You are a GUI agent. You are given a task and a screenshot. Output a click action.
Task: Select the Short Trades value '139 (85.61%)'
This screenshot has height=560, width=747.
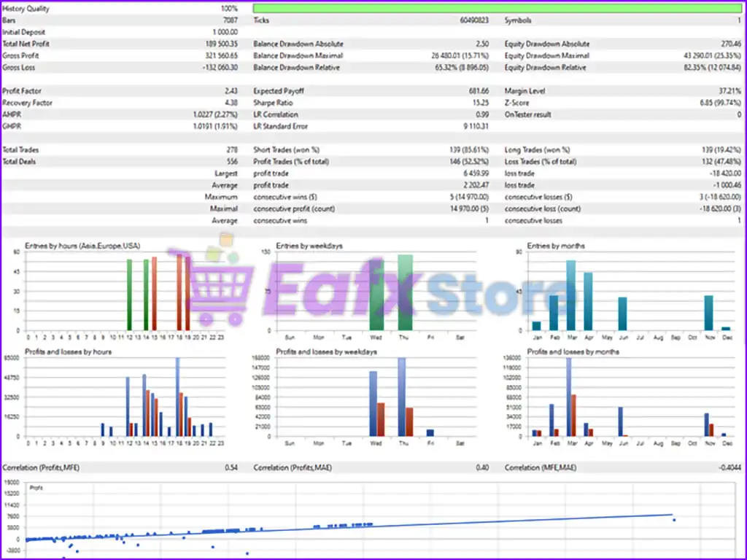click(469, 150)
